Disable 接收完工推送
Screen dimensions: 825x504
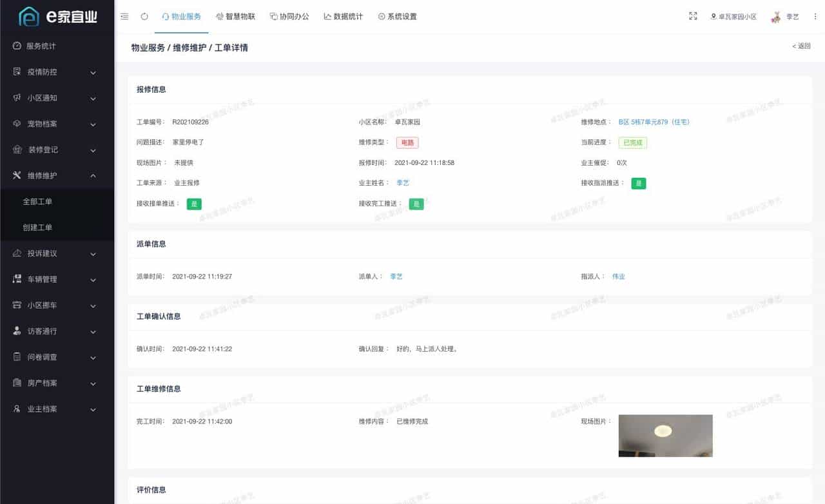416,204
